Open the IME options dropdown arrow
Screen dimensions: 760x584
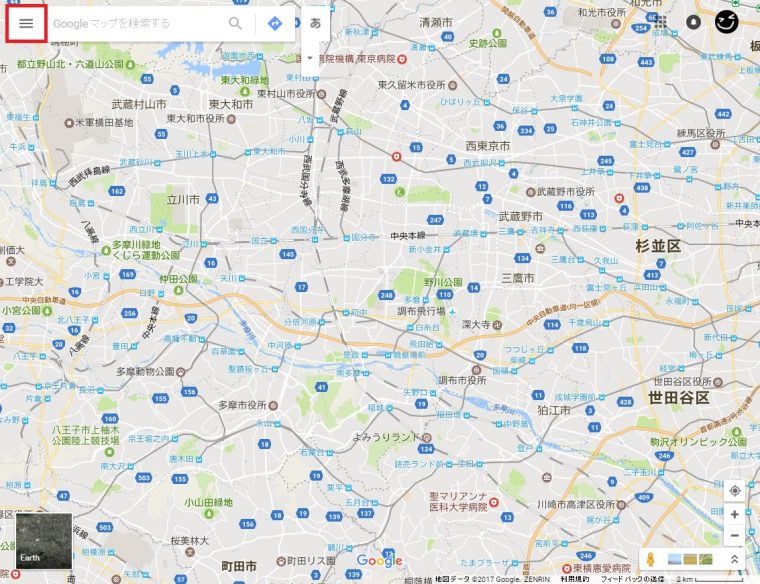click(310, 58)
